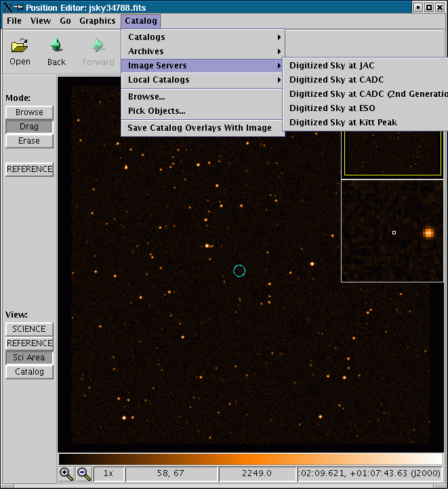Toggle the Catalog view button
448x489 pixels.
click(x=29, y=372)
